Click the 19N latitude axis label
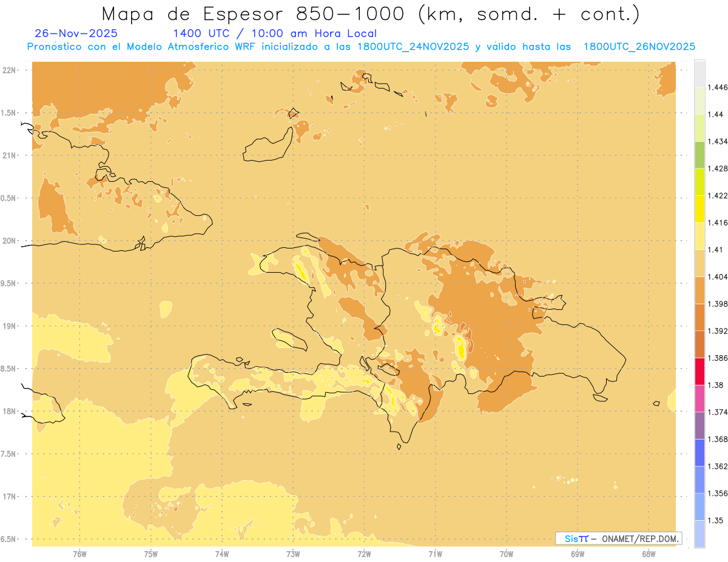 click(x=9, y=326)
